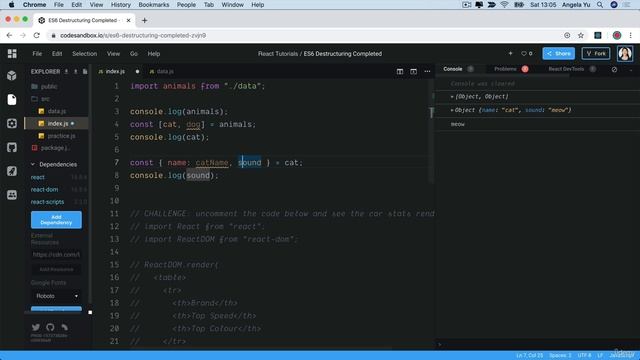Open the react-dom dependency link
The width and height of the screenshot is (640, 360).
pos(44,189)
